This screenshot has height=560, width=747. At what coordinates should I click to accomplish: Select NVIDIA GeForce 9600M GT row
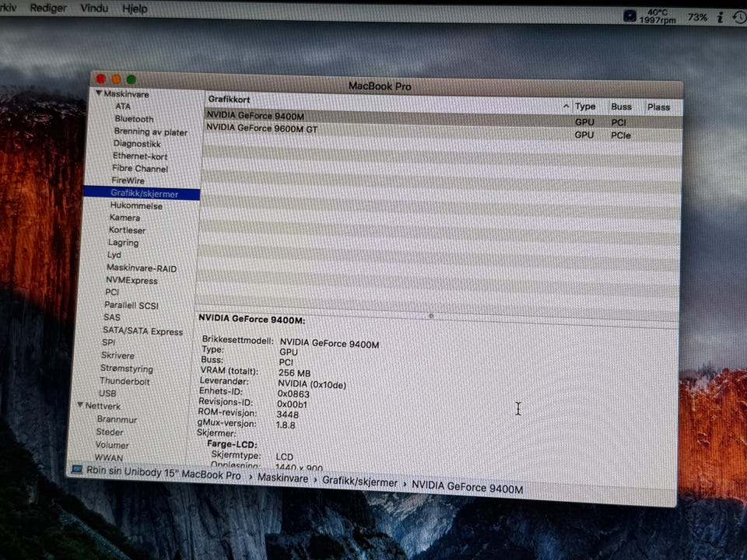pyautogui.click(x=443, y=132)
